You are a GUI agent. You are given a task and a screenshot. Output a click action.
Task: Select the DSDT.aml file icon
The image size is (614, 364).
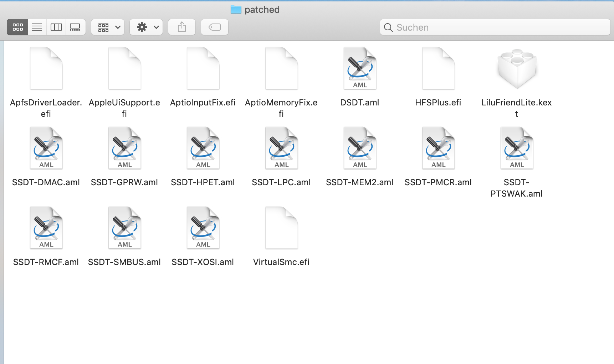pos(360,68)
